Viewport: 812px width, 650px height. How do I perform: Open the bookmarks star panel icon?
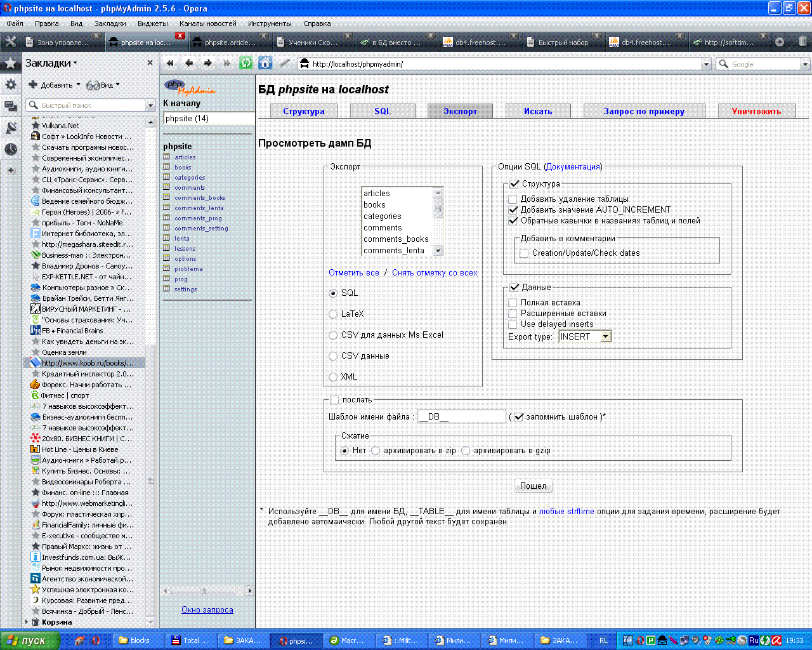click(x=11, y=63)
